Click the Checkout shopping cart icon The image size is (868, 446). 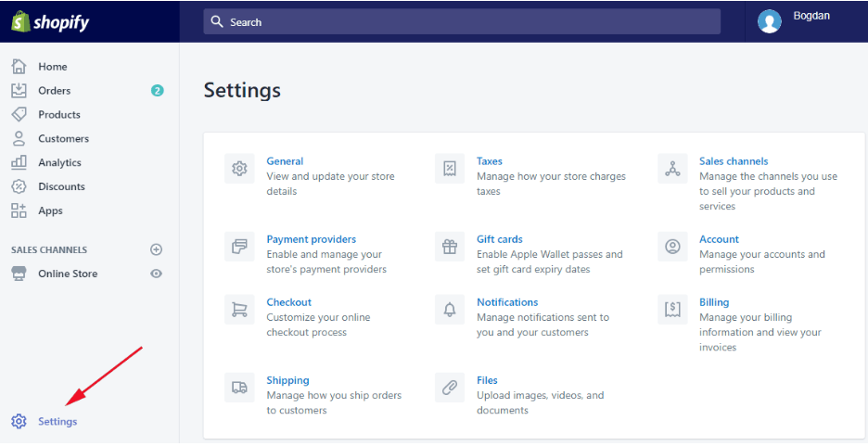click(x=239, y=310)
